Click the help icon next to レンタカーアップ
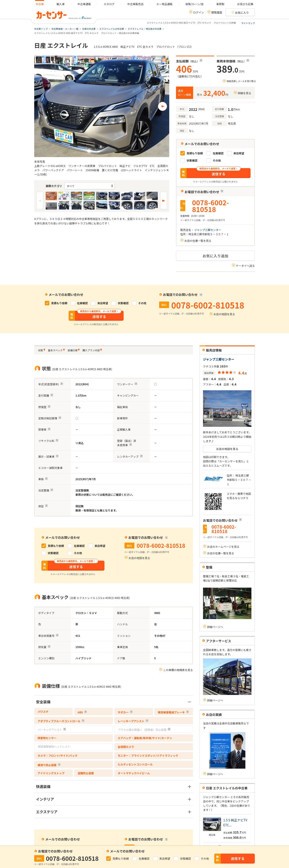Screen dimensions: 289x868 click(x=141, y=456)
